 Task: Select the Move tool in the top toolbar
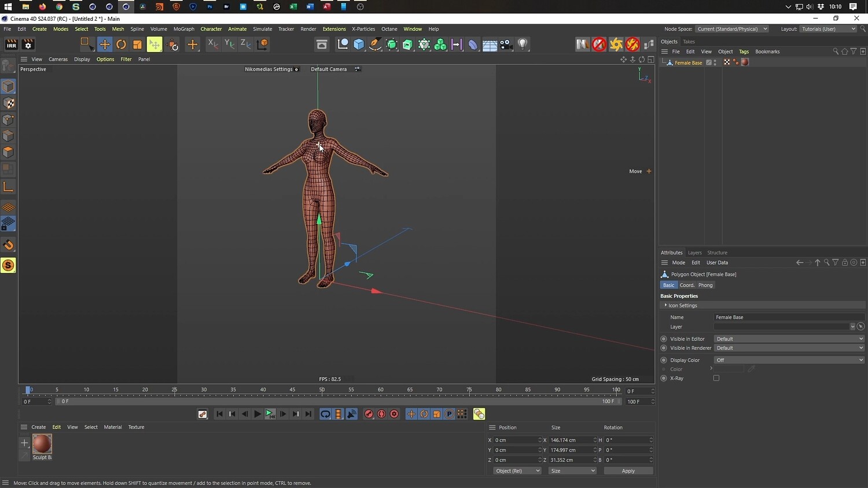pos(105,45)
